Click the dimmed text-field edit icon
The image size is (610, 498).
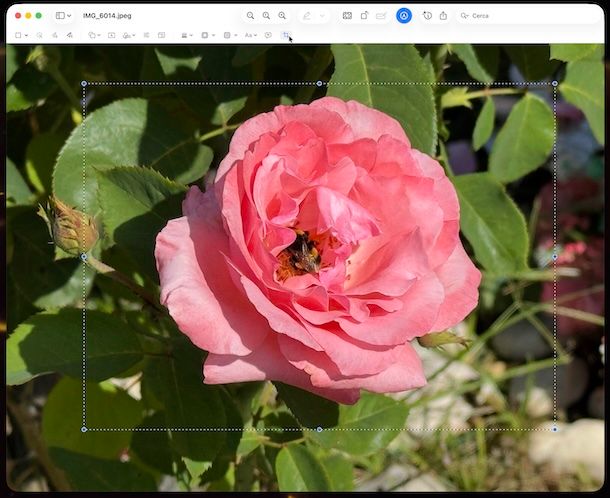pos(381,16)
